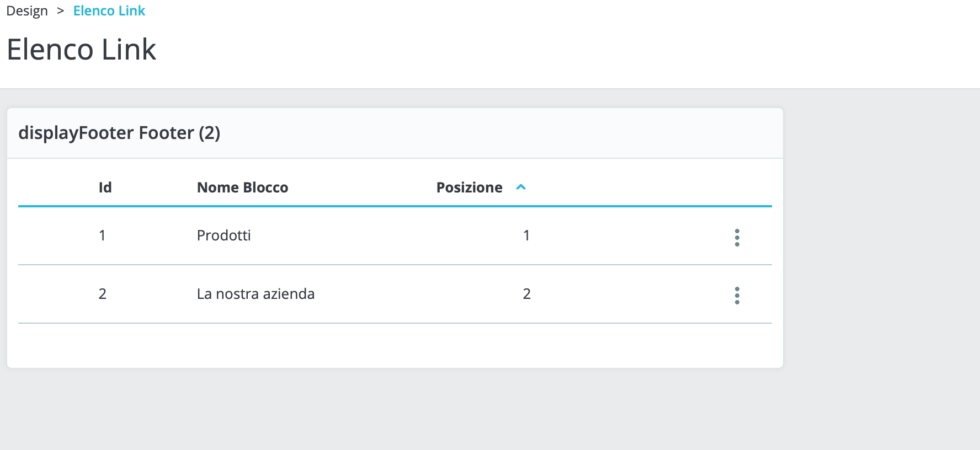Click Id value 2 in second row
Image resolution: width=980 pixels, height=450 pixels.
102,294
